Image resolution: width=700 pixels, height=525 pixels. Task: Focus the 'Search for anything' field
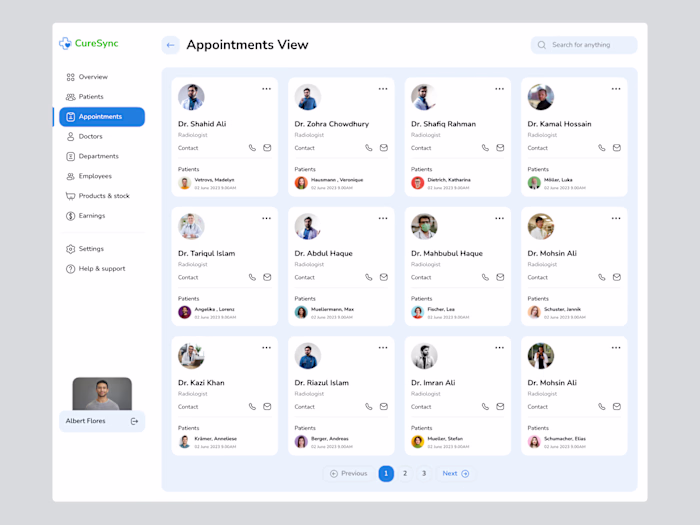point(584,45)
